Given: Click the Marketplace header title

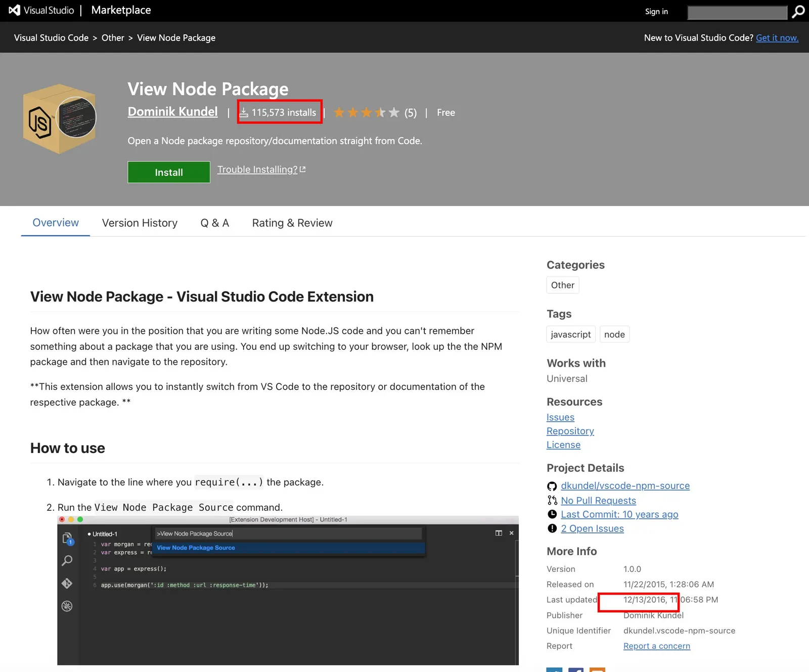Looking at the screenshot, I should (x=121, y=10).
